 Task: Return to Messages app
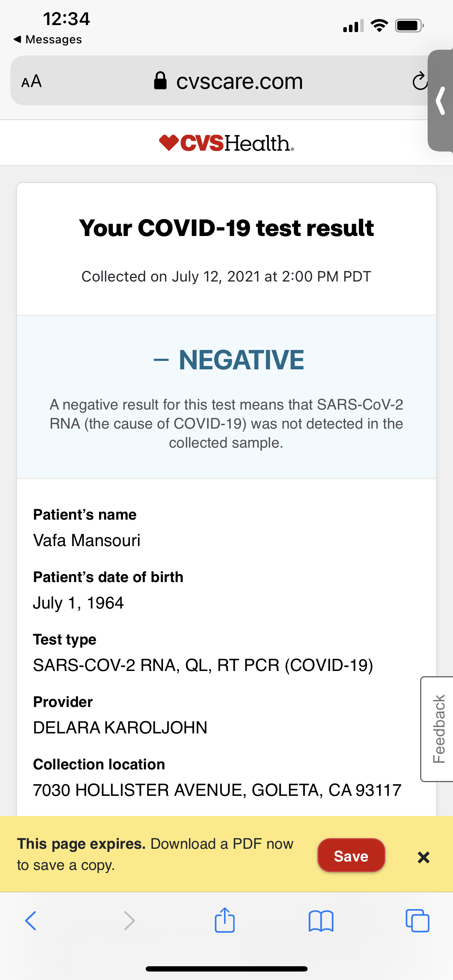pyautogui.click(x=48, y=40)
